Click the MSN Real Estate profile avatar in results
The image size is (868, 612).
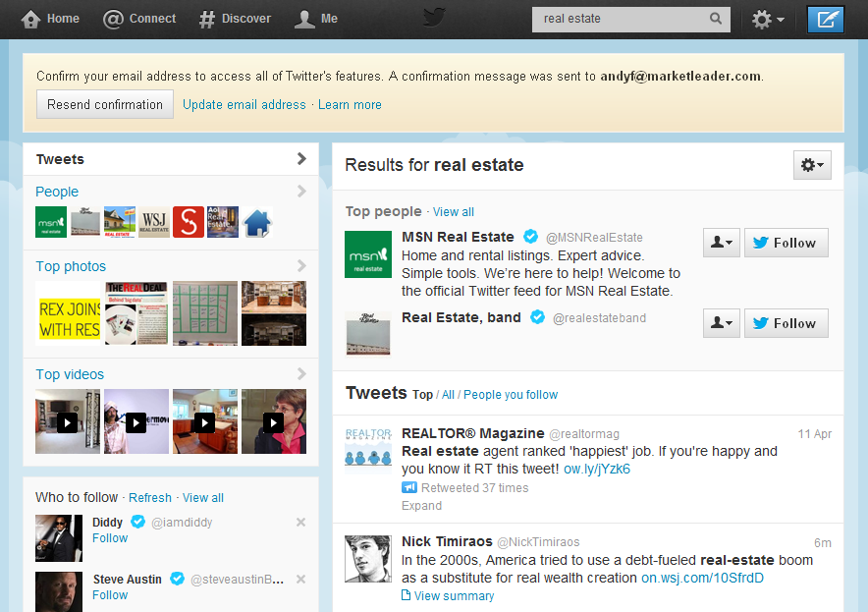click(368, 254)
